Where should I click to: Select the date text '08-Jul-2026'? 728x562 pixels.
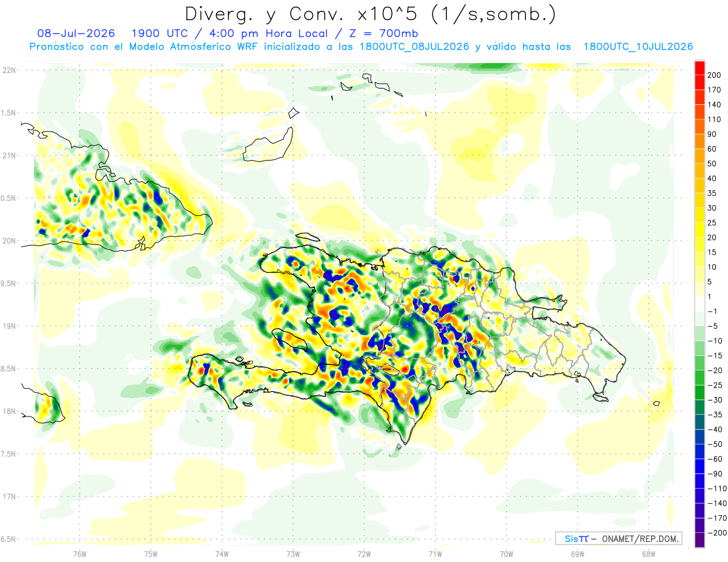point(76,33)
